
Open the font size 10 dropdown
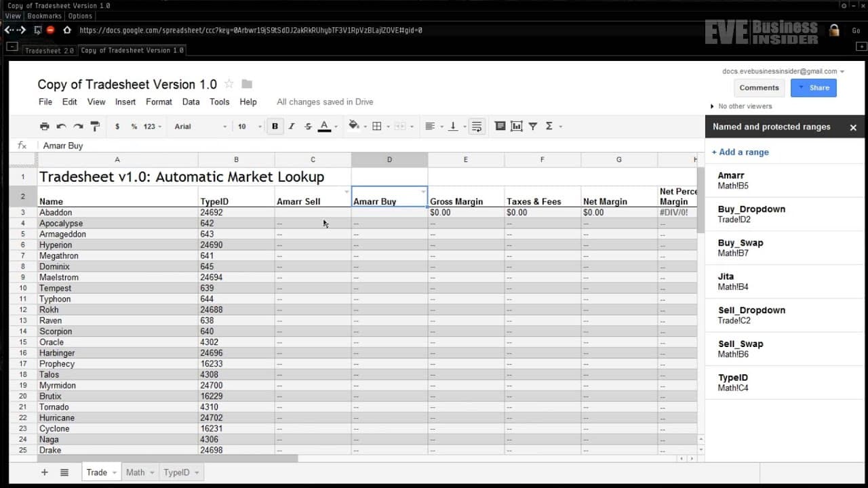(249, 126)
